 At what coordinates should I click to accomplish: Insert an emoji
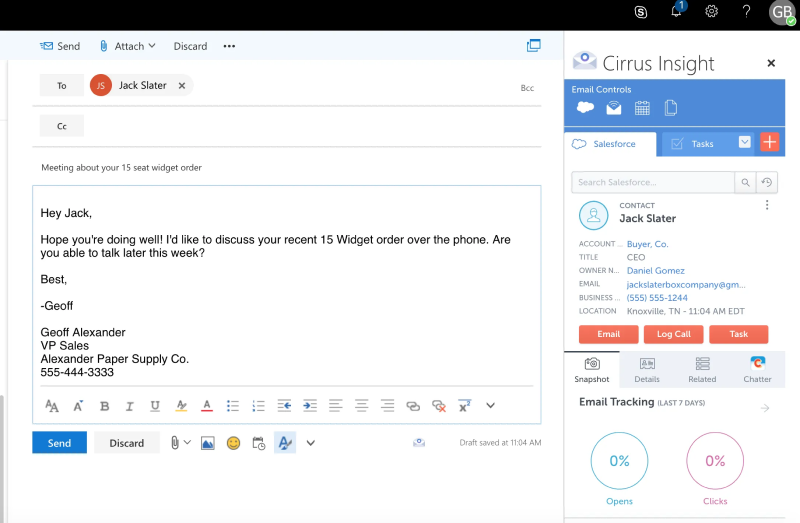(x=233, y=443)
